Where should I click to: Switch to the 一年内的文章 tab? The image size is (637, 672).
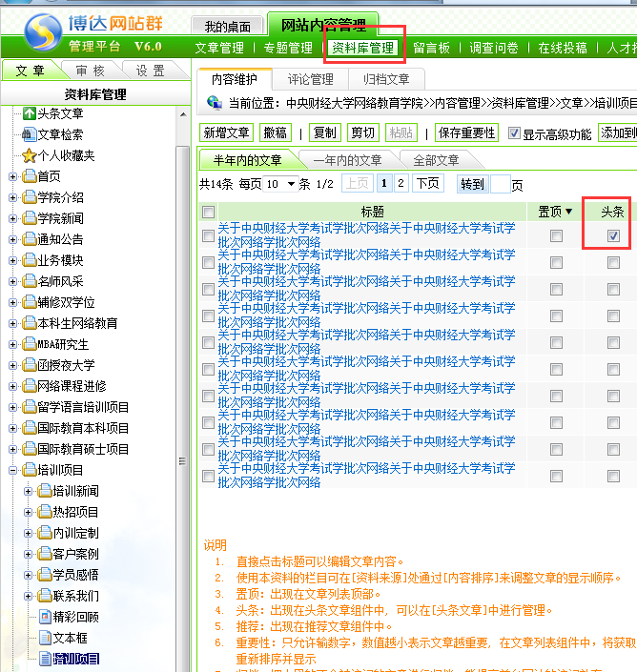(x=348, y=161)
